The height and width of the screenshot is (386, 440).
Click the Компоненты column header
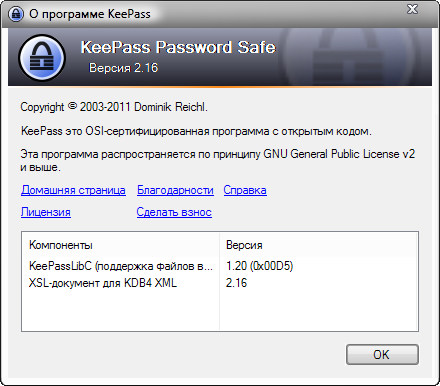(61, 245)
